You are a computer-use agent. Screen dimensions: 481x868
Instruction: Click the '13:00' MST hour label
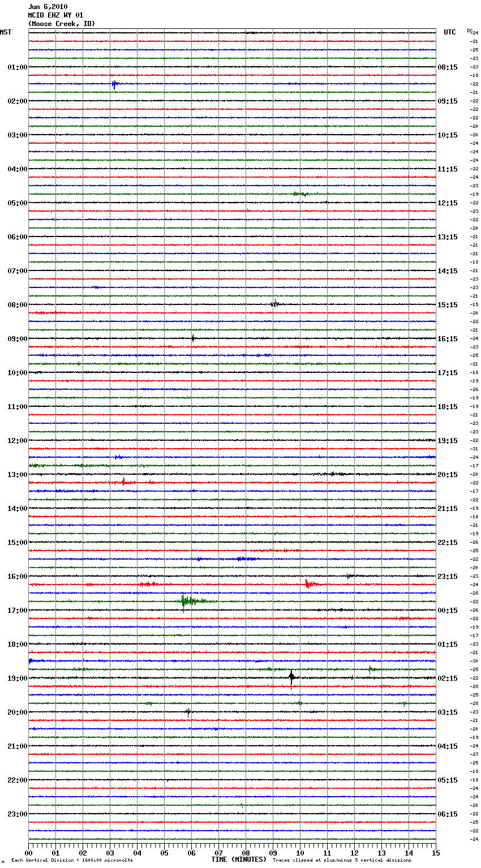point(18,475)
